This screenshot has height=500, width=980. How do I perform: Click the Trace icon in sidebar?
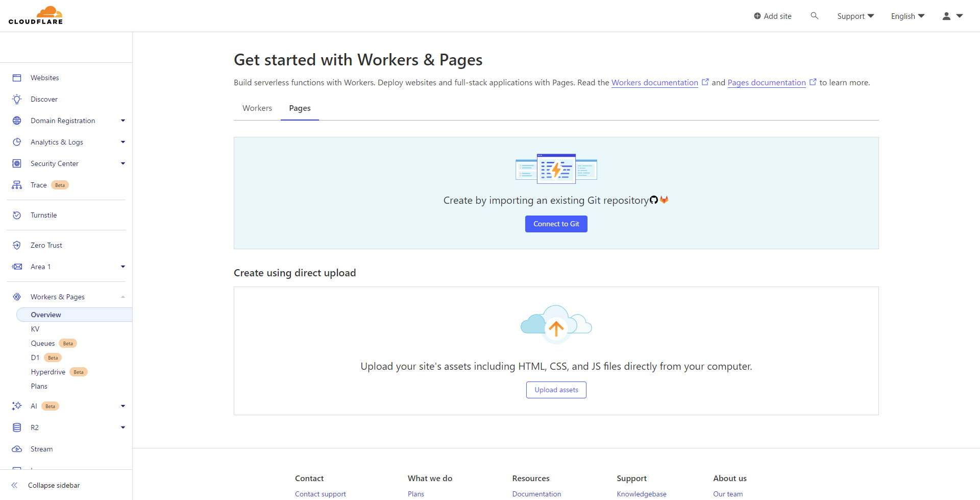coord(17,184)
